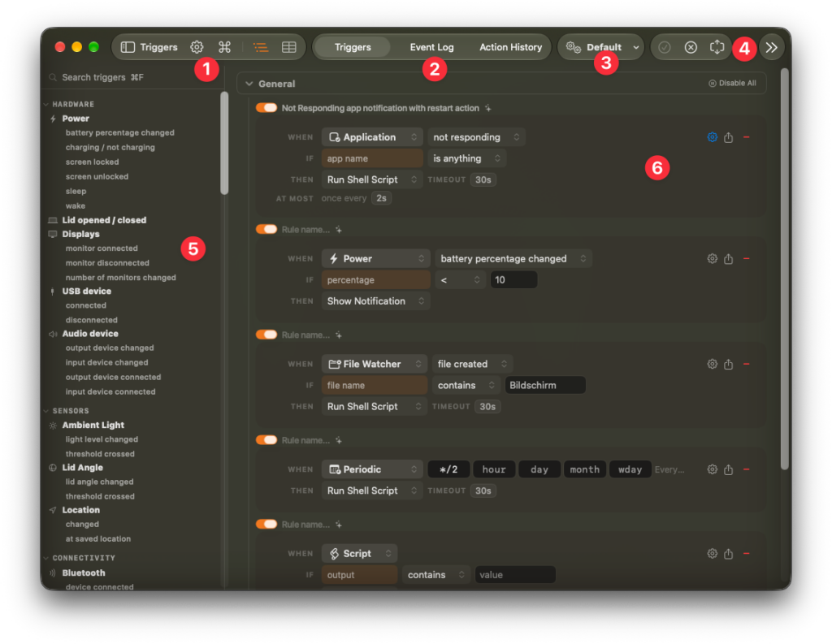The width and height of the screenshot is (832, 644).
Task: Open settings for Application rule
Action: point(712,137)
